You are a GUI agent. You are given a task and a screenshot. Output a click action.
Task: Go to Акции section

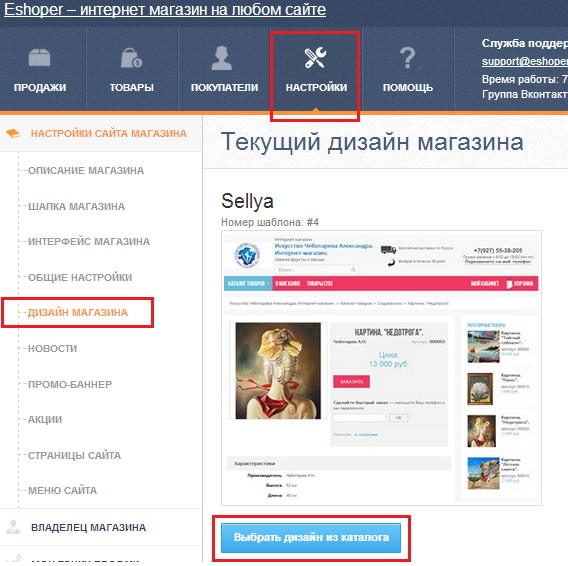click(x=45, y=419)
